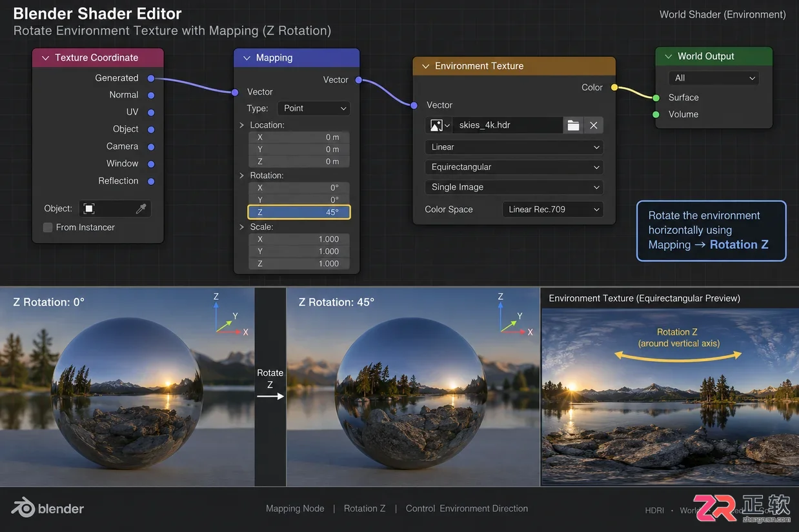Expand the Location section arrow
The width and height of the screenshot is (799, 532).
(x=242, y=125)
